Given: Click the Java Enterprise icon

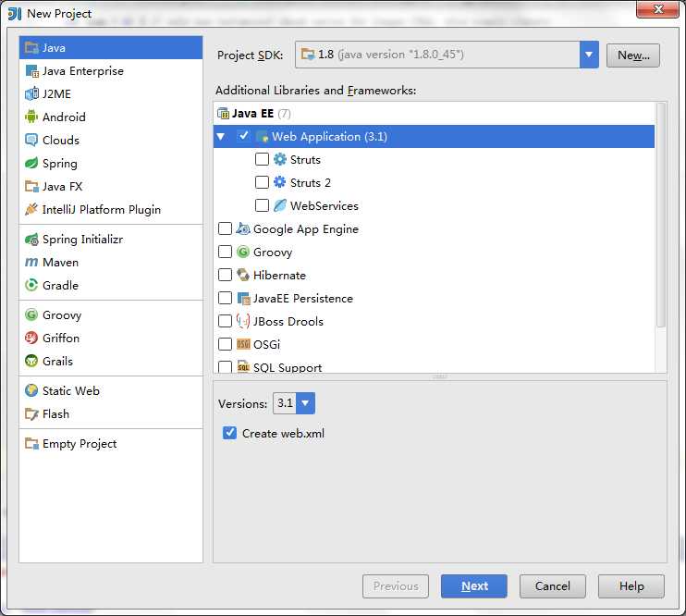Looking at the screenshot, I should pyautogui.click(x=31, y=71).
